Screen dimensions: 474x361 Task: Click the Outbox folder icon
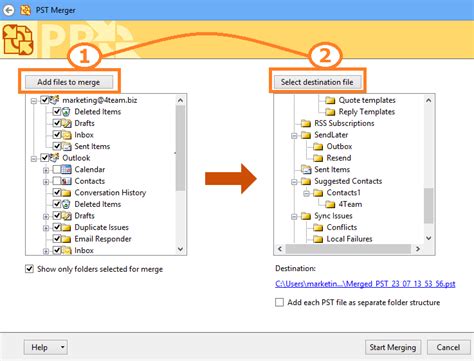tap(318, 146)
